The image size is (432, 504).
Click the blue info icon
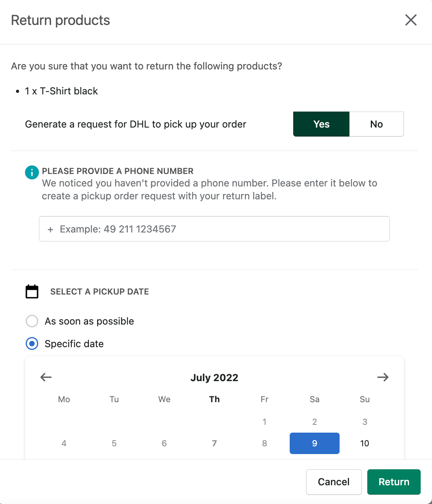[32, 172]
